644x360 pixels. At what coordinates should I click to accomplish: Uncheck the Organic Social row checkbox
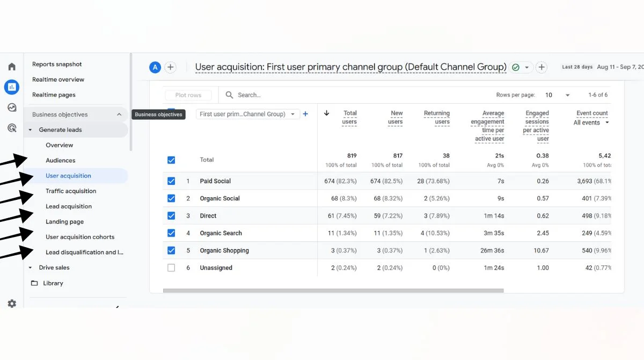[x=171, y=198]
